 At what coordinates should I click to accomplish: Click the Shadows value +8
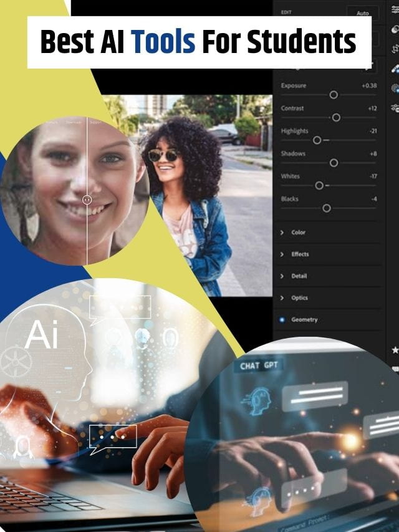tap(373, 153)
